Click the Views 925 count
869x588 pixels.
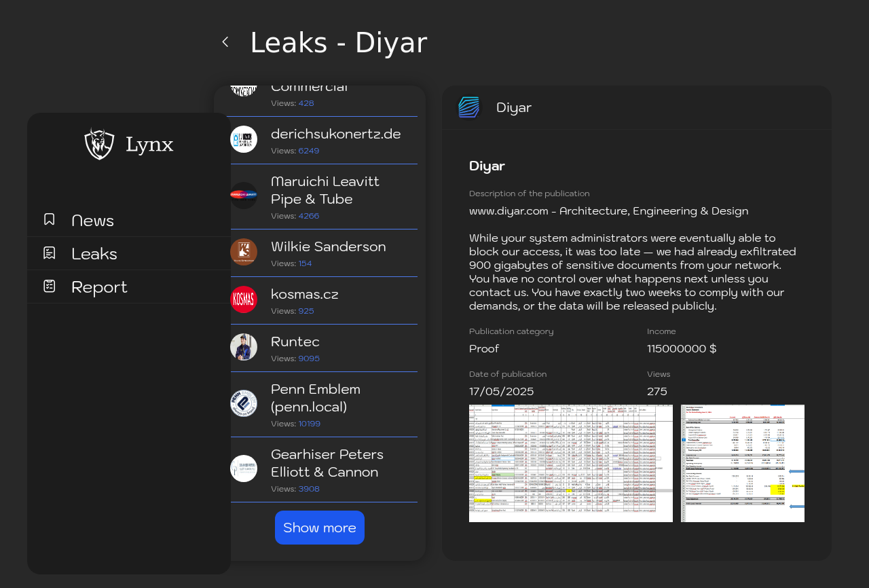(x=306, y=311)
